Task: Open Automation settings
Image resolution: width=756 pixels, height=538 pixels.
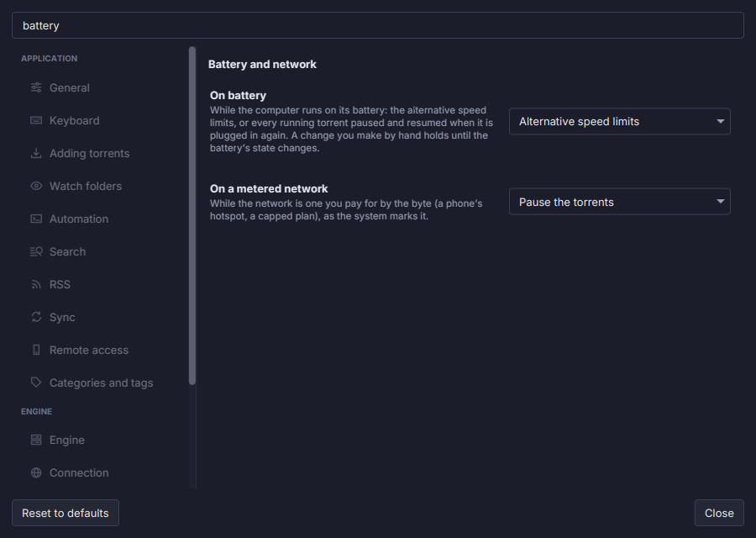Action: coord(102,219)
